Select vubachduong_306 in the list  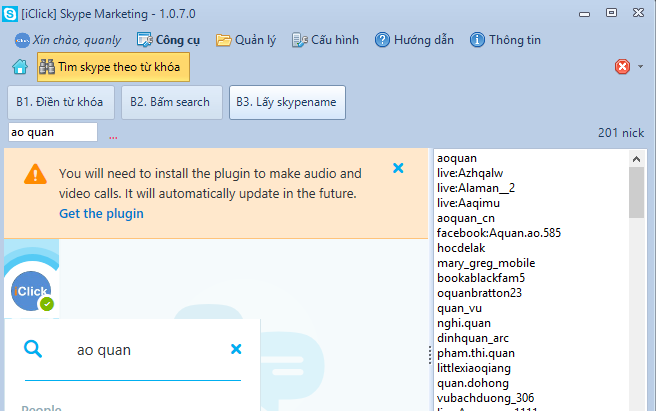(485, 398)
